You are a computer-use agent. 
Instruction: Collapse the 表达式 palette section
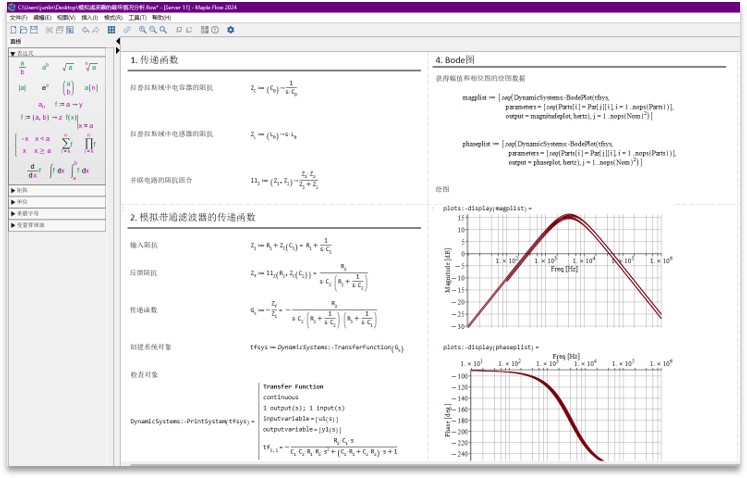coord(57,53)
